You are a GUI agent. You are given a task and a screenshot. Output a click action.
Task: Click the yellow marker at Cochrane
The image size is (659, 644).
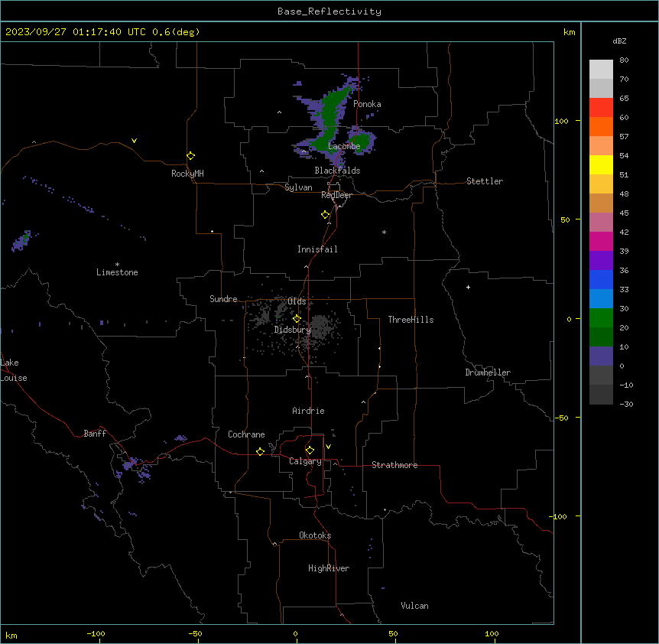(x=260, y=451)
